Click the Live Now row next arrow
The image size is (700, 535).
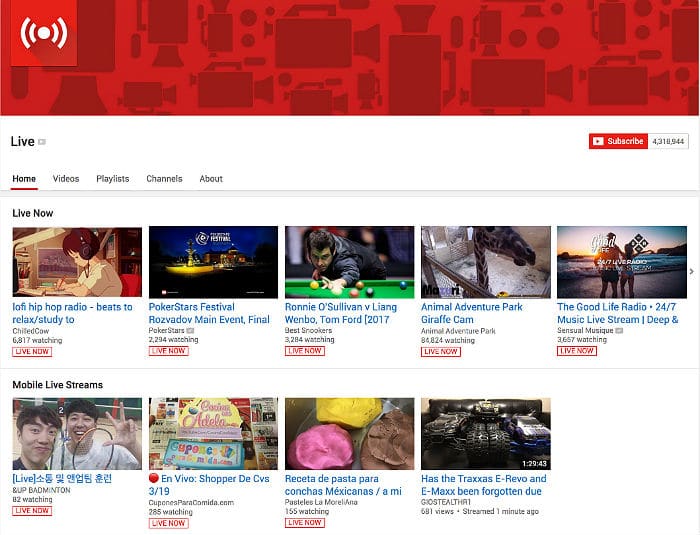[692, 271]
